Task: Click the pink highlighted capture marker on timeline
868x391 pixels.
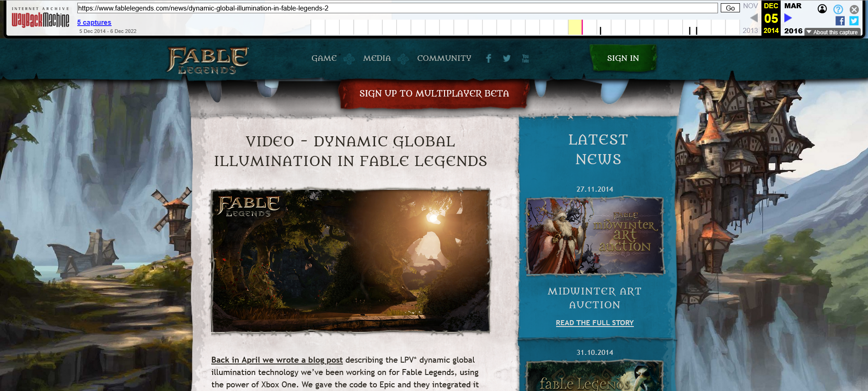Action: (x=582, y=27)
